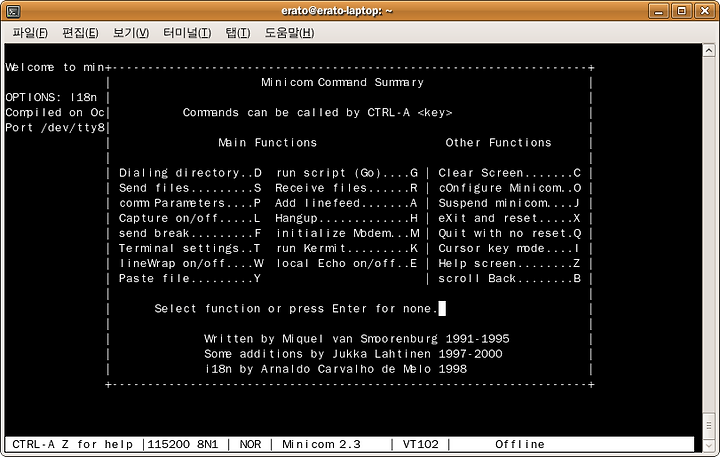The image size is (720, 457).
Task: Click the blinking cursor block after prompt
Action: point(442,309)
